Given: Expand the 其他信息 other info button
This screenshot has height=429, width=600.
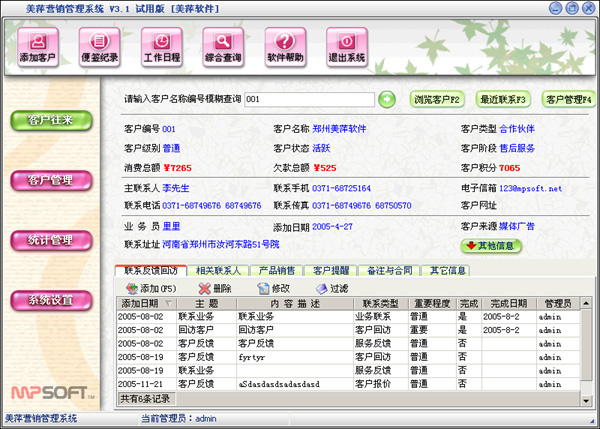Looking at the screenshot, I should pyautogui.click(x=491, y=246).
